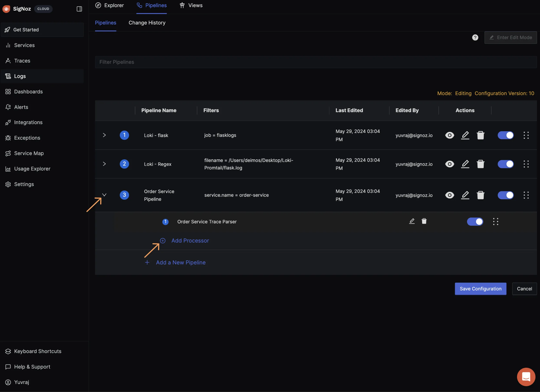Preview the Order Service Pipeline
Viewport: 540px width, 392px height.
[449, 195]
